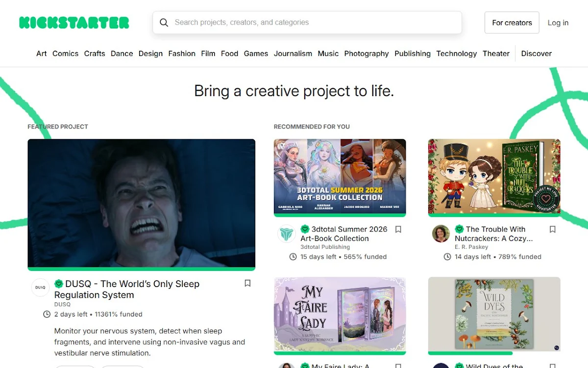
Task: Open the DUSQ featured project image
Action: (142, 203)
